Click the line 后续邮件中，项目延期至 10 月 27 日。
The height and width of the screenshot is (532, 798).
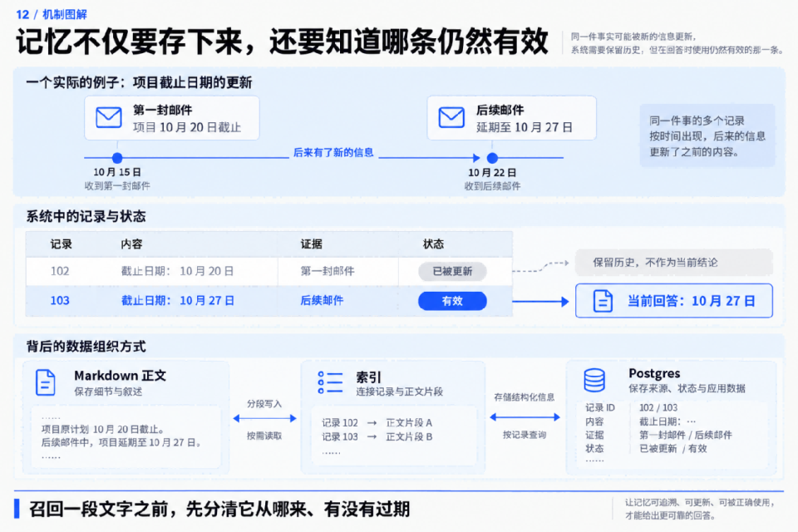coord(121,442)
